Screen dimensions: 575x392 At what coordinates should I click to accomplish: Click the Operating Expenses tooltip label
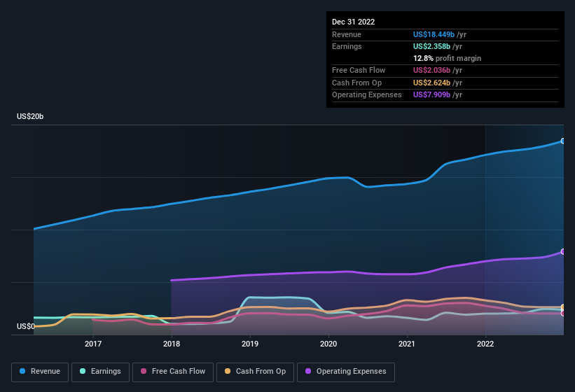(x=367, y=95)
